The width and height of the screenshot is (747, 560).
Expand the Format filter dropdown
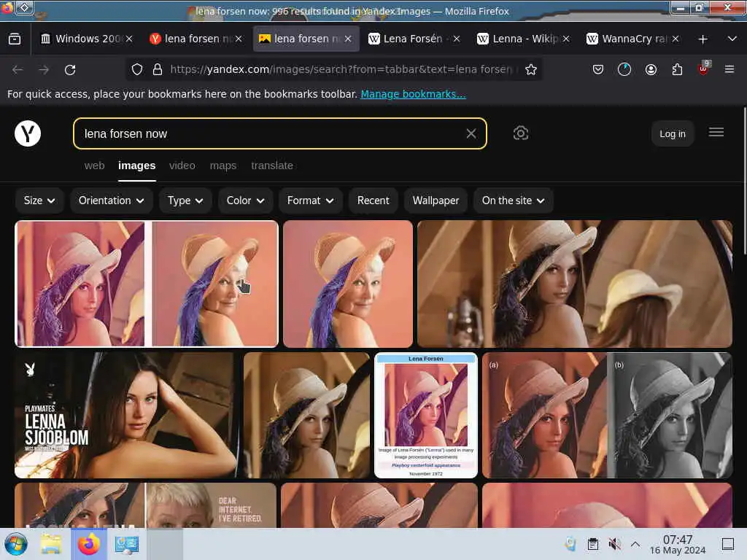pos(310,201)
